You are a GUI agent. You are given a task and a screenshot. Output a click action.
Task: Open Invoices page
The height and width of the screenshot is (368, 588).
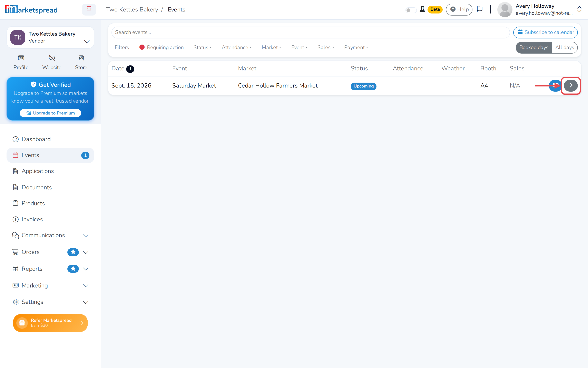coord(50,219)
